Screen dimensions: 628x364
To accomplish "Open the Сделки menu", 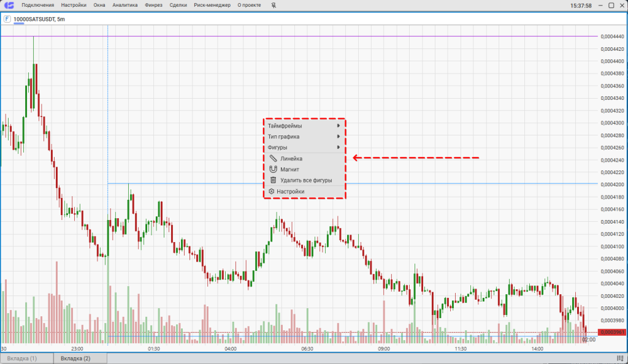I will [x=178, y=5].
